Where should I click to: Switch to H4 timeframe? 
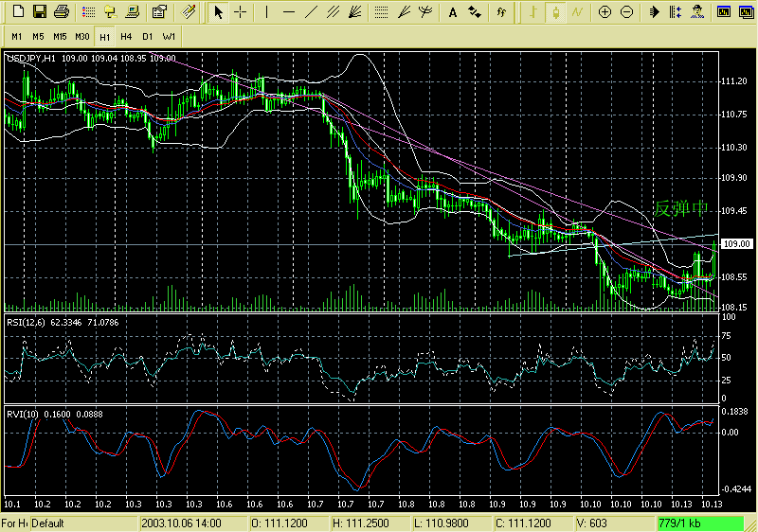[126, 36]
